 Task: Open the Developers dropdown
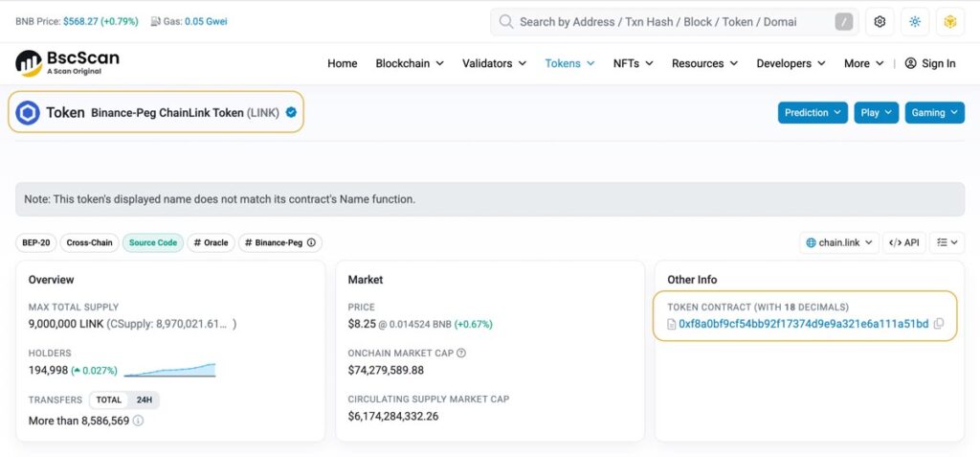point(791,63)
